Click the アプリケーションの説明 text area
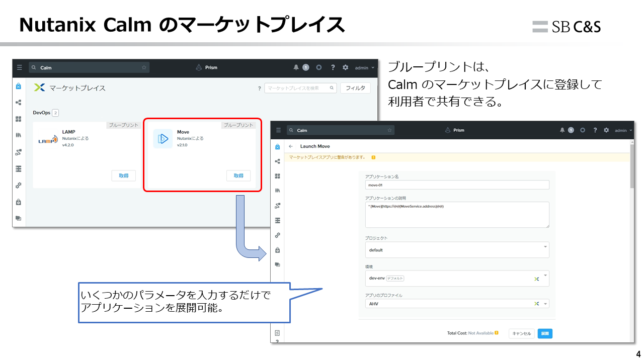This screenshot has height=362, width=644. (x=457, y=215)
